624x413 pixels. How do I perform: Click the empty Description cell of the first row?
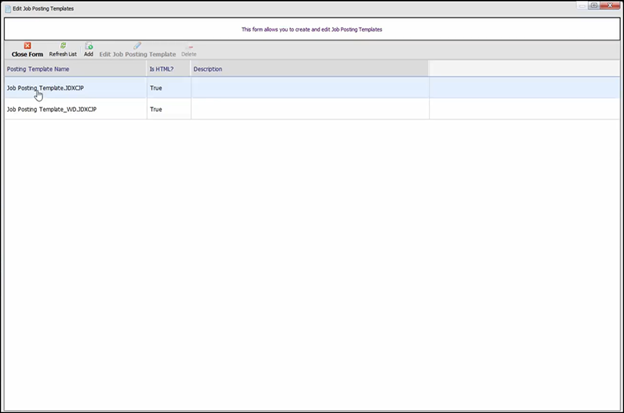[309, 88]
